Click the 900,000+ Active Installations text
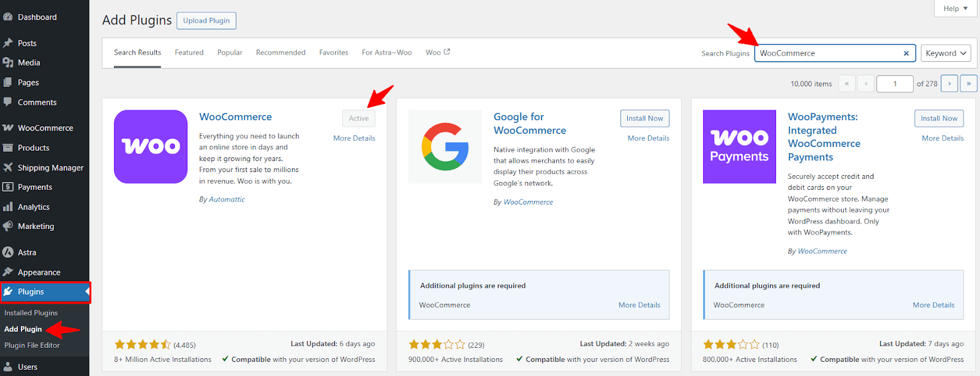The height and width of the screenshot is (376, 980). (x=456, y=359)
